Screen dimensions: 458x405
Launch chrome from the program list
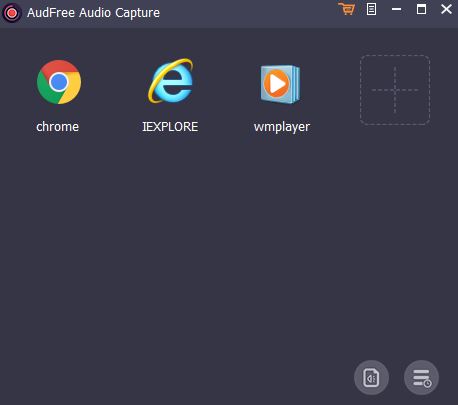[x=59, y=82]
